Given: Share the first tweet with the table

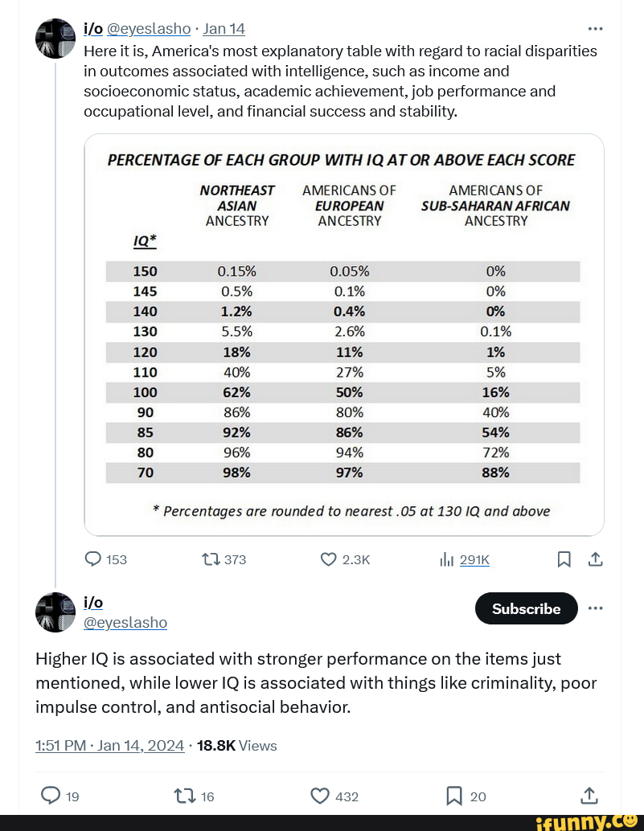Looking at the screenshot, I should click(596, 559).
